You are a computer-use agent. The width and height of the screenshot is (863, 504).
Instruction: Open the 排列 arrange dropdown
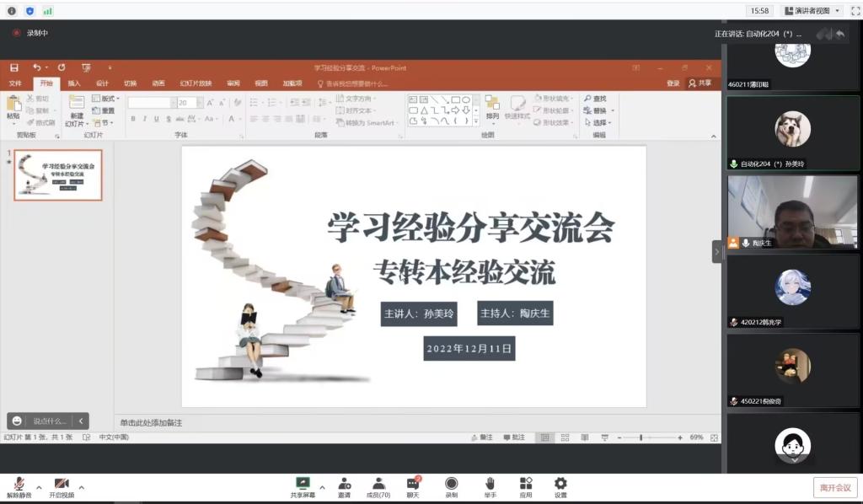pyautogui.click(x=492, y=109)
